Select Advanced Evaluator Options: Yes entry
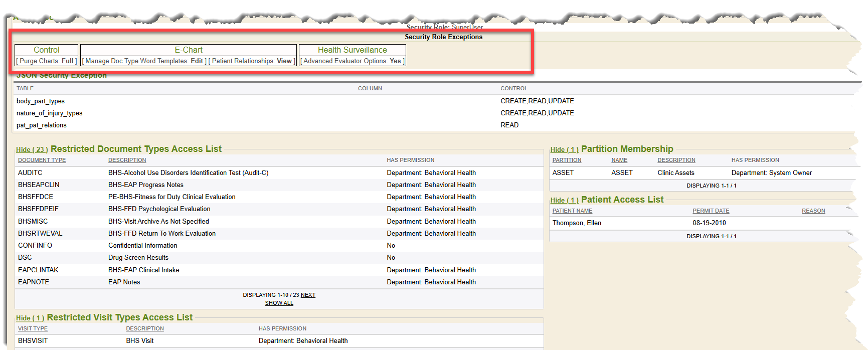Screen dimensions: 868x350 coord(352,61)
